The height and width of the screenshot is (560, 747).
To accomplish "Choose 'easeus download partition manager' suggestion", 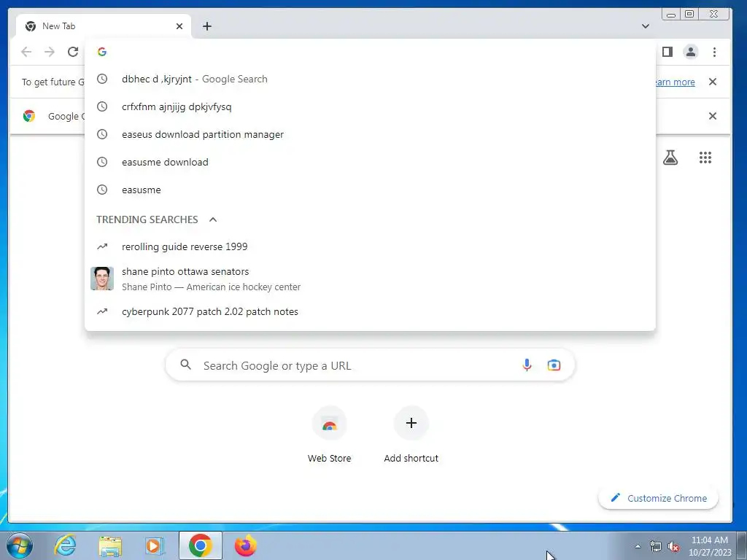I will pos(370,134).
